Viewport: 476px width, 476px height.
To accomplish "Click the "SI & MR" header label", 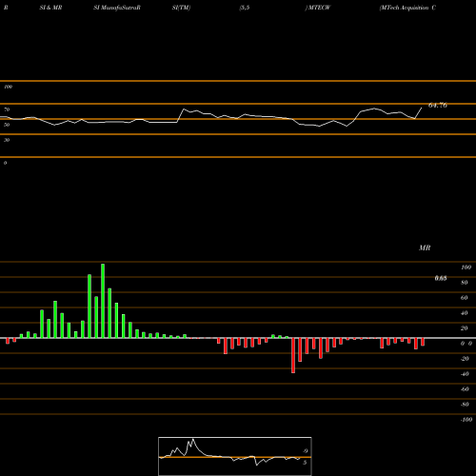I will 50,8.
